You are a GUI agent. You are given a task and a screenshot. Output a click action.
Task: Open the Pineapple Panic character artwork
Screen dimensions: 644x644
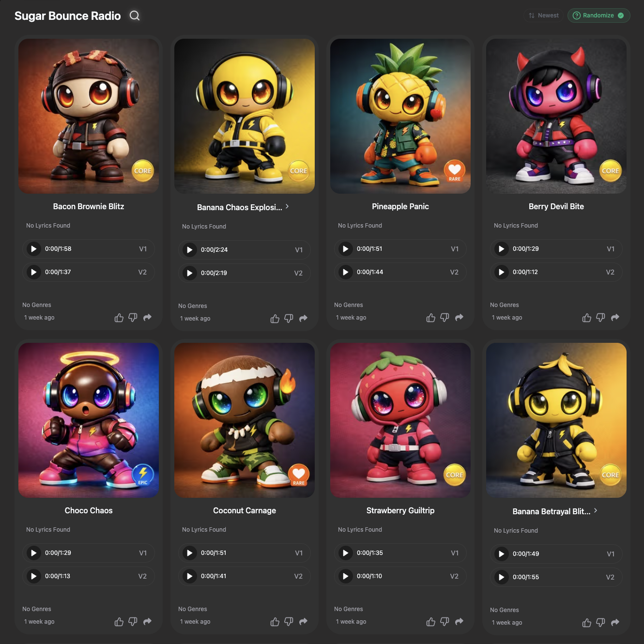point(400,116)
